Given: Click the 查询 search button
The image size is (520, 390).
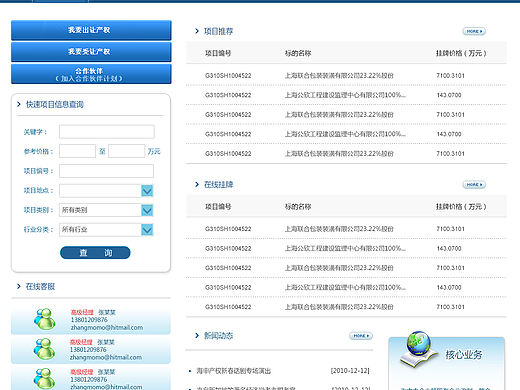Looking at the screenshot, I should click(x=95, y=253).
